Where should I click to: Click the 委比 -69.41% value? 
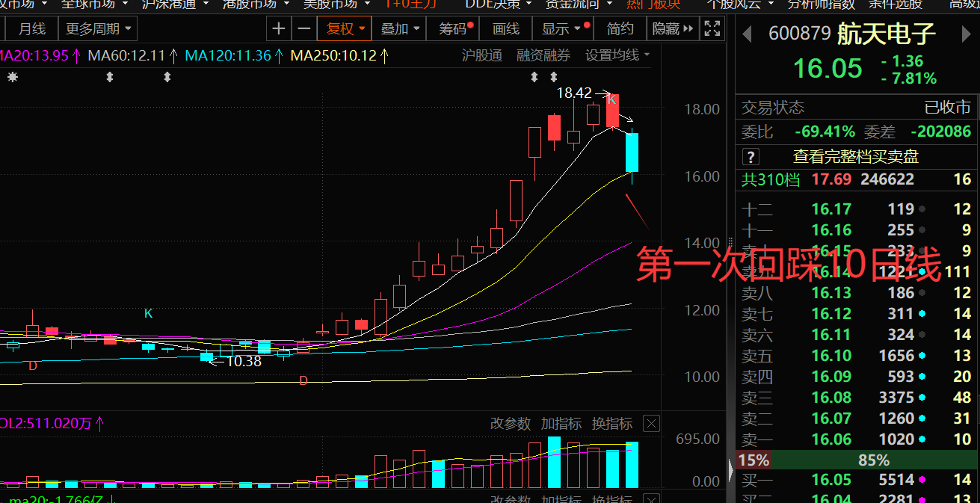point(825,132)
